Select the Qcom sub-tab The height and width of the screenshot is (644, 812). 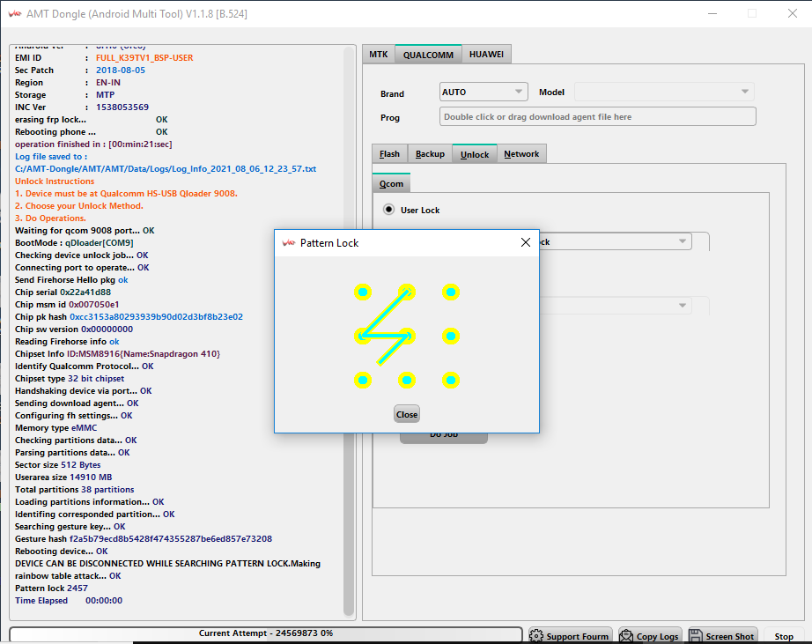tap(392, 183)
